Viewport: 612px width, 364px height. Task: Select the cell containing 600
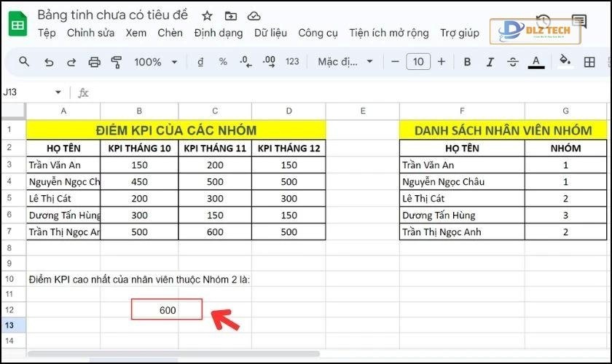(x=167, y=309)
